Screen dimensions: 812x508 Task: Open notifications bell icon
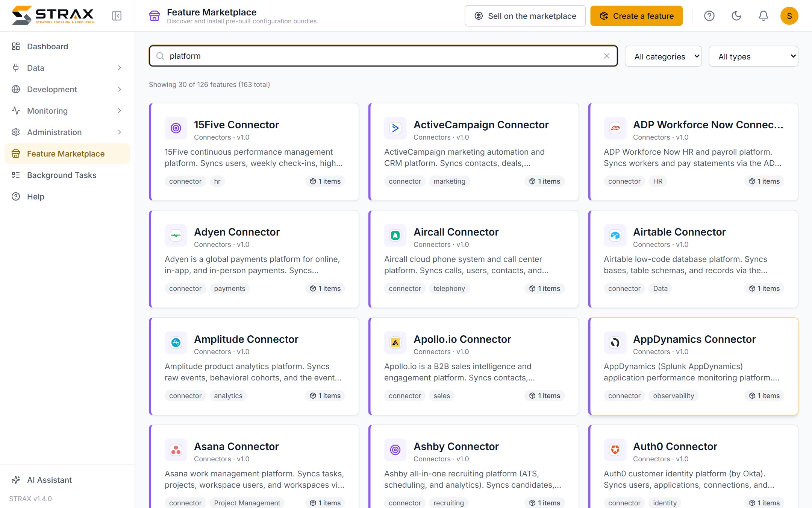(763, 16)
